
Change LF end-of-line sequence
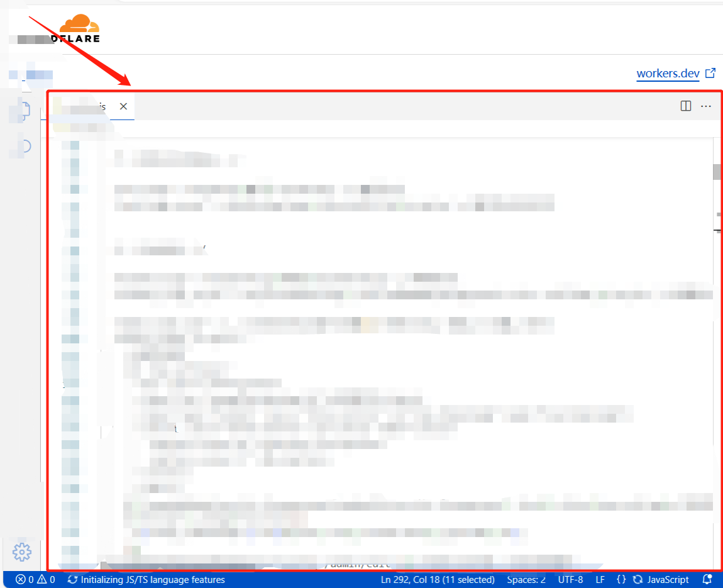(x=600, y=580)
